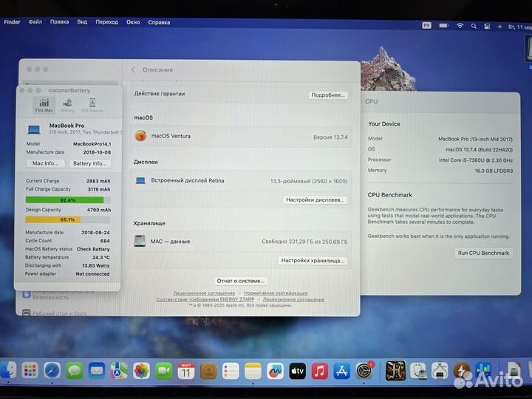The image size is (532, 399).
Task: Open Finder from the dock
Action: pos(8,370)
